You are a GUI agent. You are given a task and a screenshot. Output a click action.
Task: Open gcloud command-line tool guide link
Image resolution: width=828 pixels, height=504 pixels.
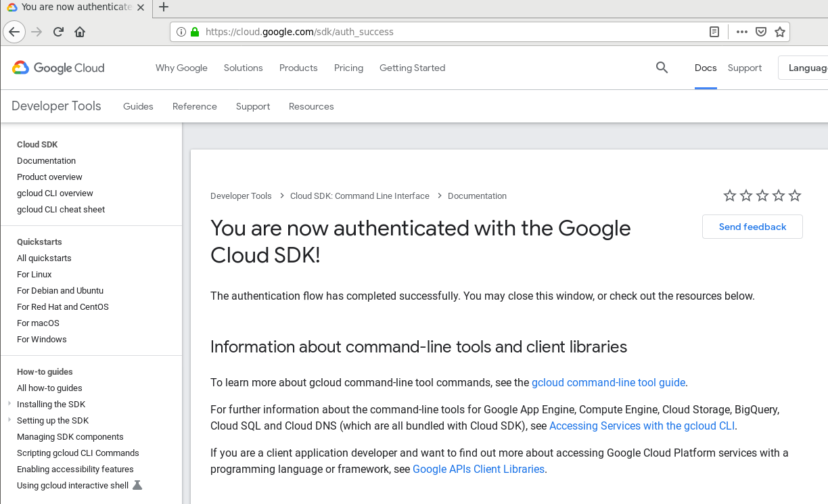coord(609,382)
